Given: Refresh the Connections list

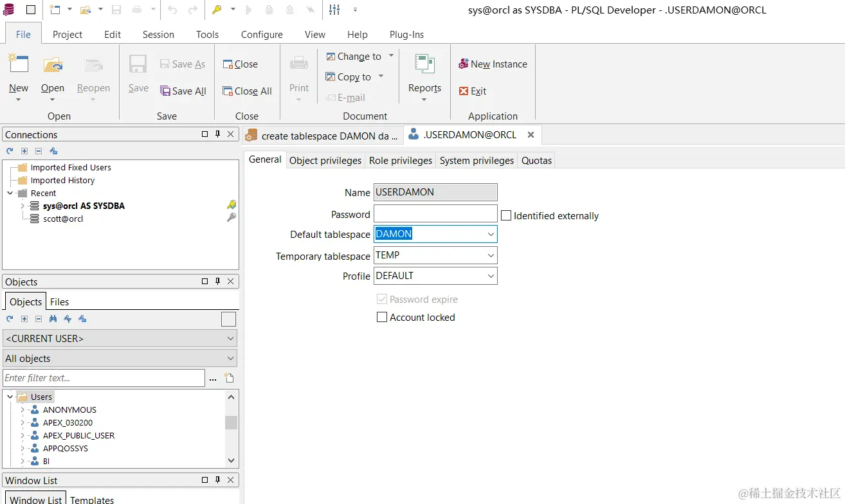Looking at the screenshot, I should click(10, 151).
